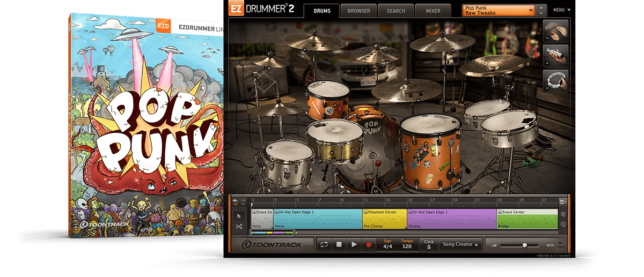Click the song overview minimap bar
Viewport: 644px width, 277px height.
[273, 233]
